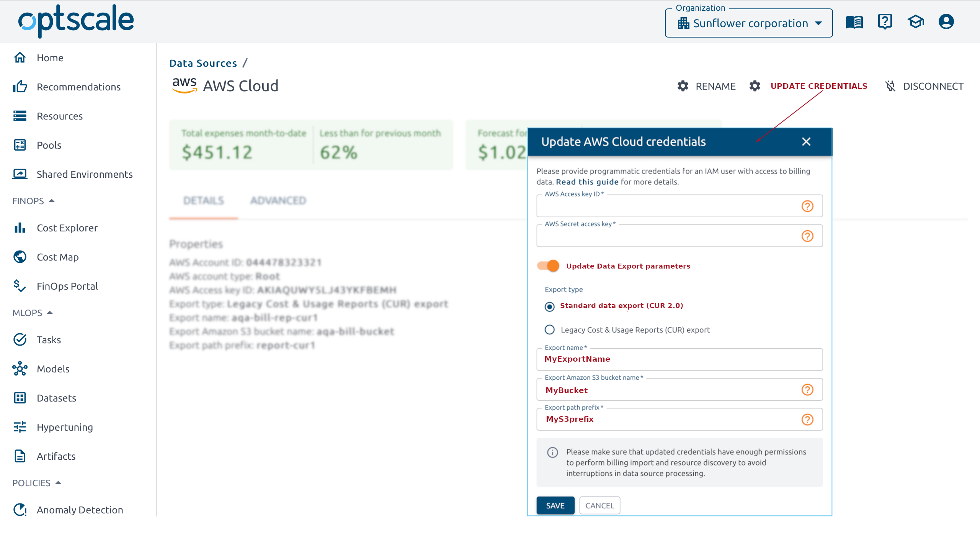
Task: Click the RENAME button label
Action: tap(715, 86)
